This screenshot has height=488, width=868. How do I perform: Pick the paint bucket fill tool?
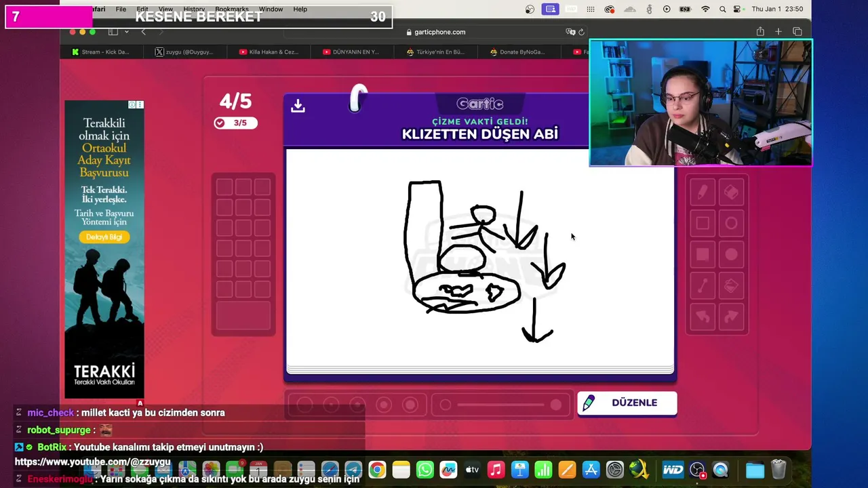(x=731, y=286)
